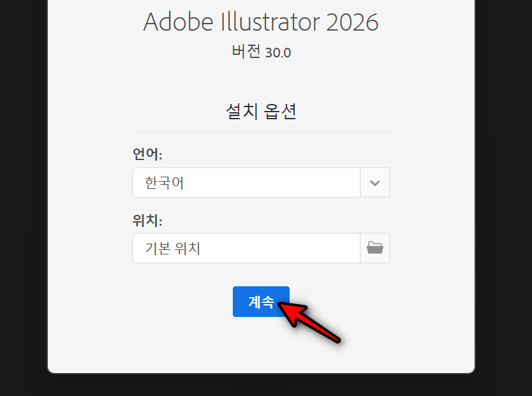Click the 설치 옵션 heading
This screenshot has width=532, height=396.
pos(261,111)
